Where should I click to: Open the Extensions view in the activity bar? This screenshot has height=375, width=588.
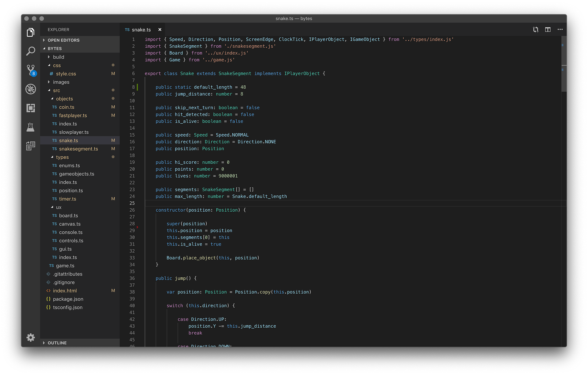(31, 108)
